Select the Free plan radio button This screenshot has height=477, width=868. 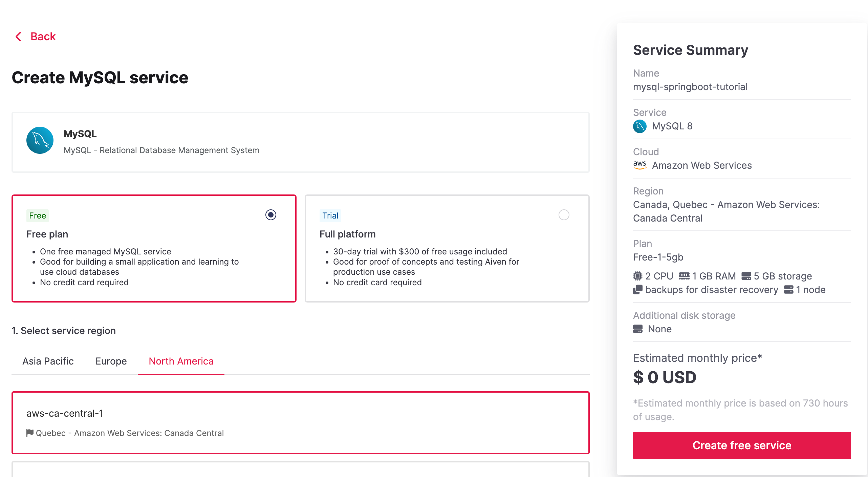[x=271, y=215]
